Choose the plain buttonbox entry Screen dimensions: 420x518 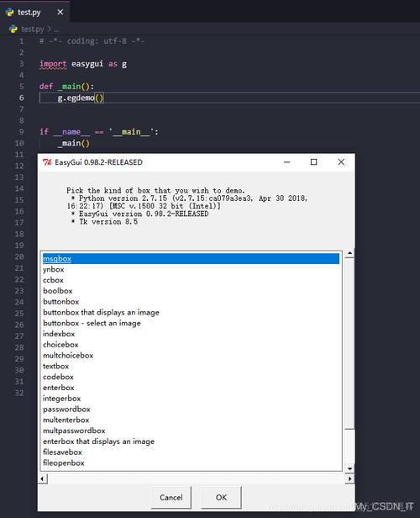pos(191,302)
